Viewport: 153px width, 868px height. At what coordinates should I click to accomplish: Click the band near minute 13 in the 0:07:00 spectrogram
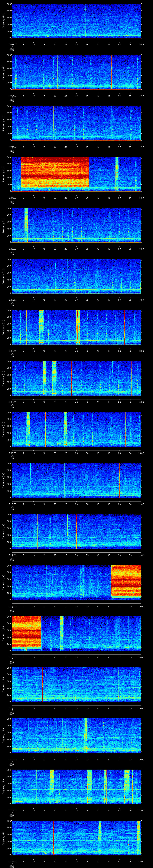[41, 327]
